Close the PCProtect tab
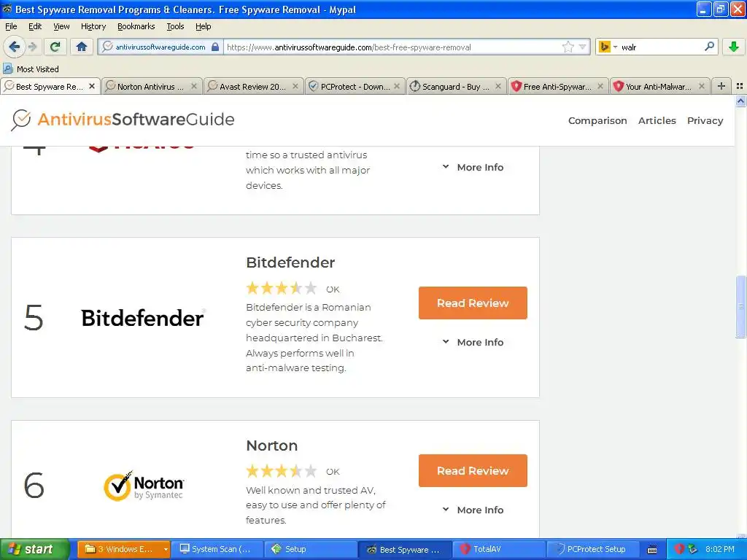Viewport: 747px width, 560px height. [x=397, y=86]
